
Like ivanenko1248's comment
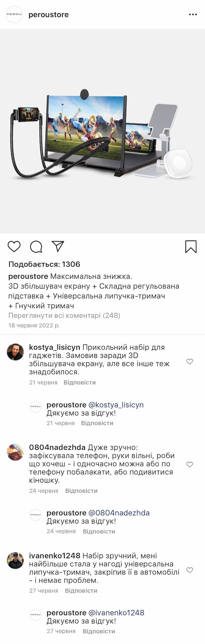[190, 570]
